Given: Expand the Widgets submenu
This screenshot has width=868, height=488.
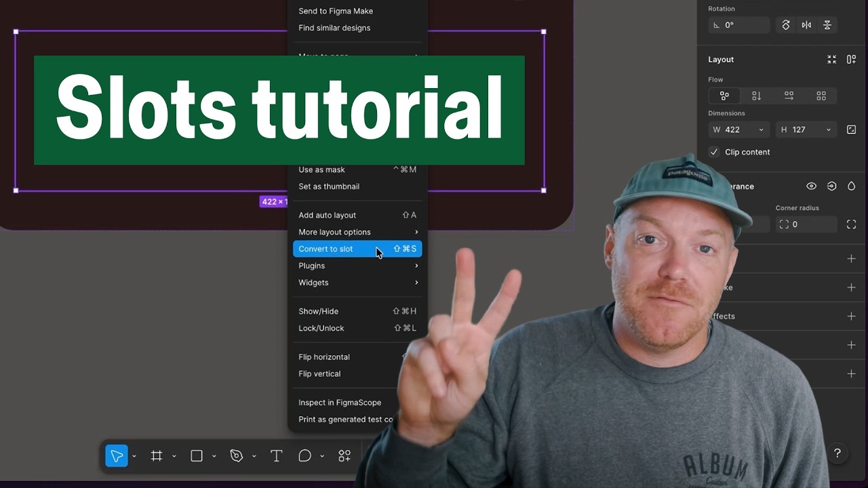Looking at the screenshot, I should 357,283.
